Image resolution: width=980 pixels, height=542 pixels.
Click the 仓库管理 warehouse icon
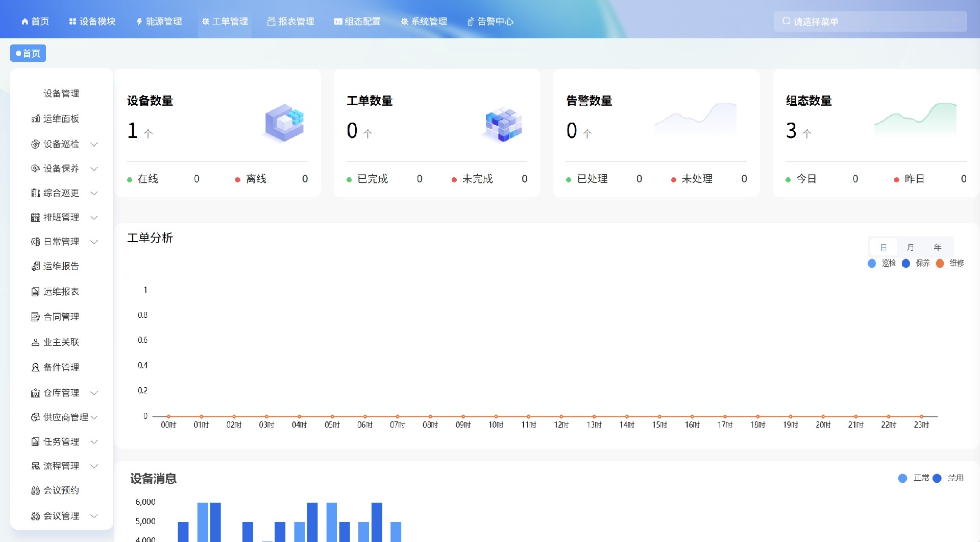35,393
